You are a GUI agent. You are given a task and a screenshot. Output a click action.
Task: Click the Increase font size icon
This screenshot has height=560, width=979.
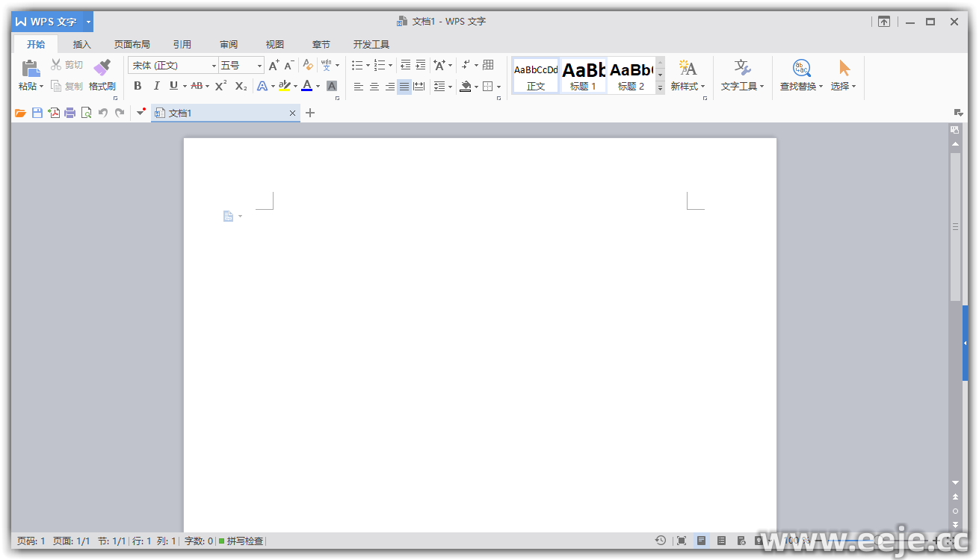pyautogui.click(x=274, y=66)
